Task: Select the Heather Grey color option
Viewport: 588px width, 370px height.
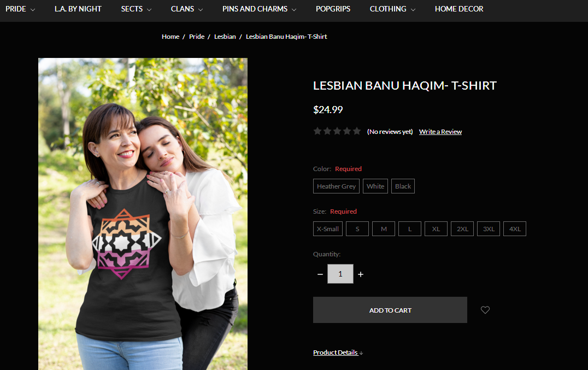Action: 337,186
